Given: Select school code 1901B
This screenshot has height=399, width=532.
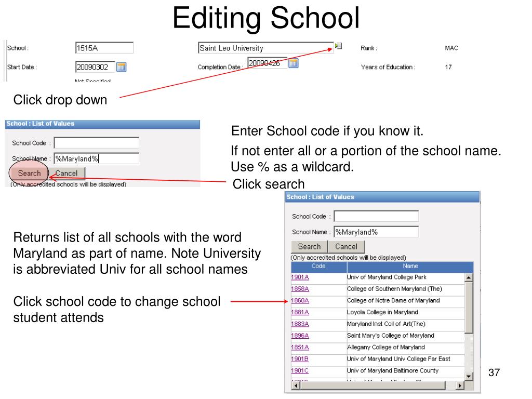Looking at the screenshot, I should pos(300,359).
